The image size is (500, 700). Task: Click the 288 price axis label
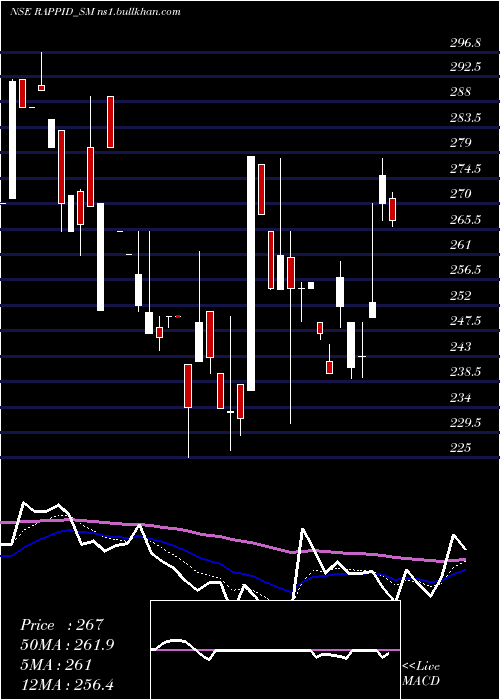(x=461, y=92)
